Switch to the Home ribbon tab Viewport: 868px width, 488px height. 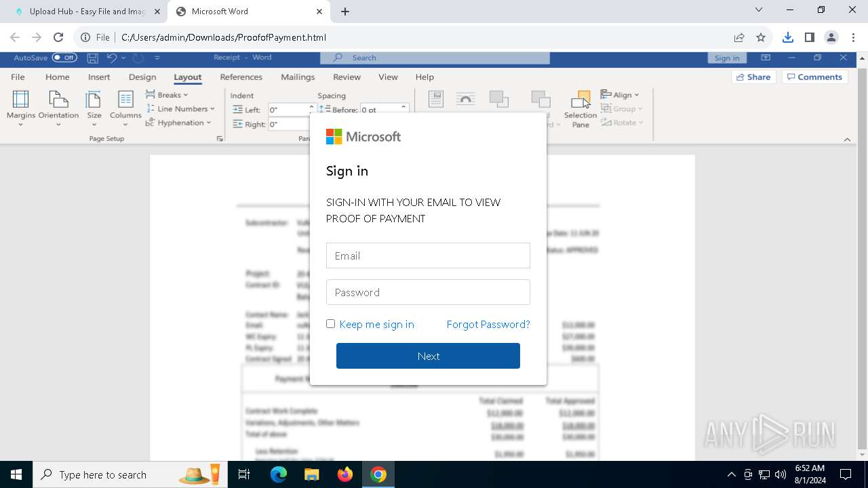[58, 77]
